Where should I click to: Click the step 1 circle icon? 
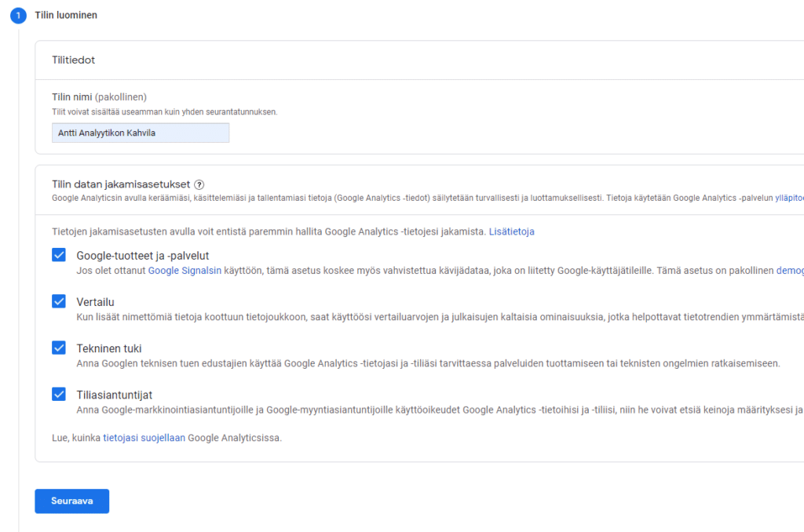(18, 16)
